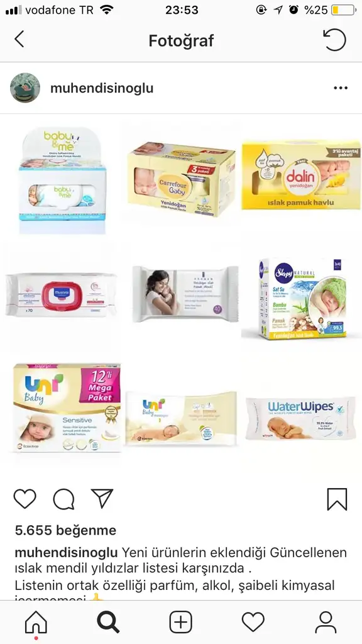362x644 pixels.
Task: Tap muhendisinoglu username in post header
Action: 102,88
